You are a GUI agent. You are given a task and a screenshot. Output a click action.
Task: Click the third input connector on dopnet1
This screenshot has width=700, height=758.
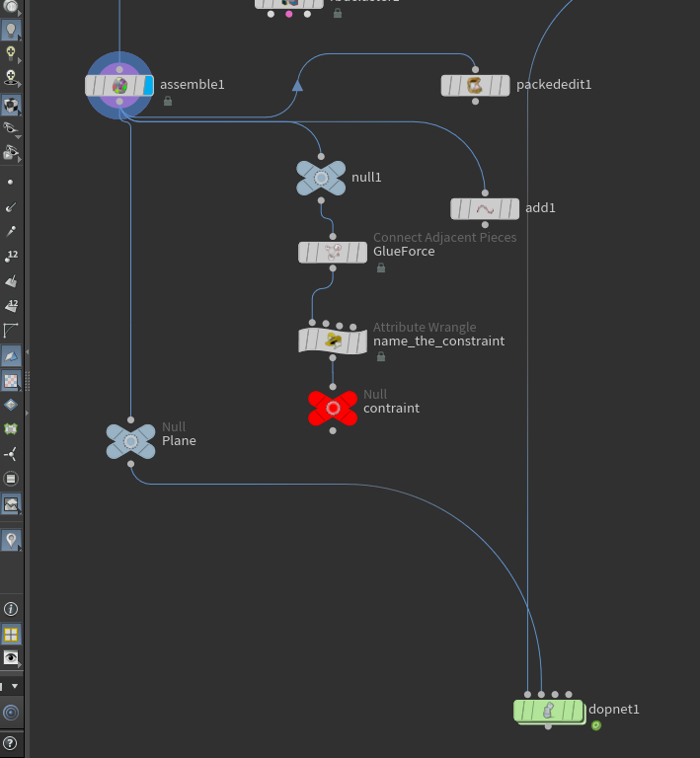coord(555,694)
